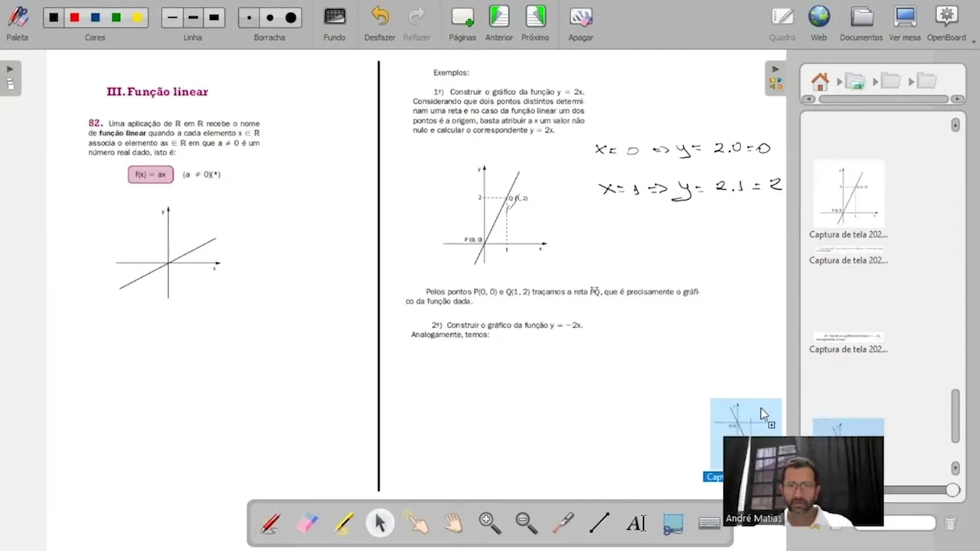Screen dimensions: 980x551
Task: Click the y = 2x graph image
Action: (x=495, y=214)
